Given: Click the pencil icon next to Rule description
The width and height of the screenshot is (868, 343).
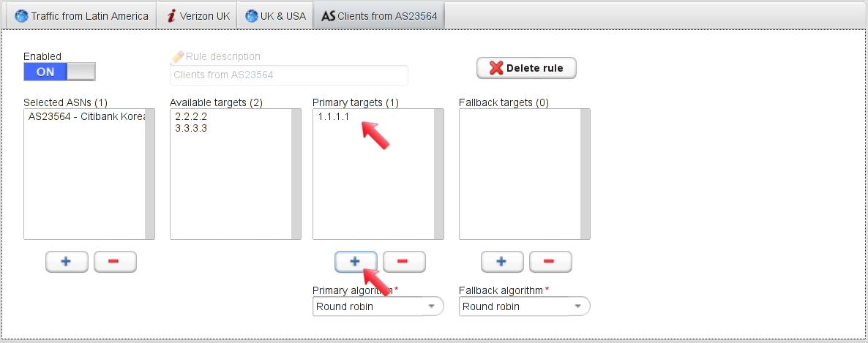Looking at the screenshot, I should click(177, 56).
